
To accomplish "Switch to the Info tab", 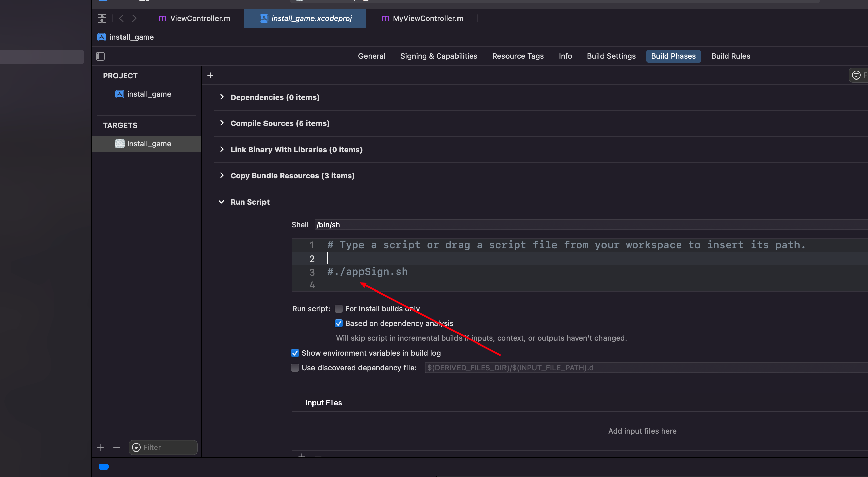I will (x=565, y=56).
